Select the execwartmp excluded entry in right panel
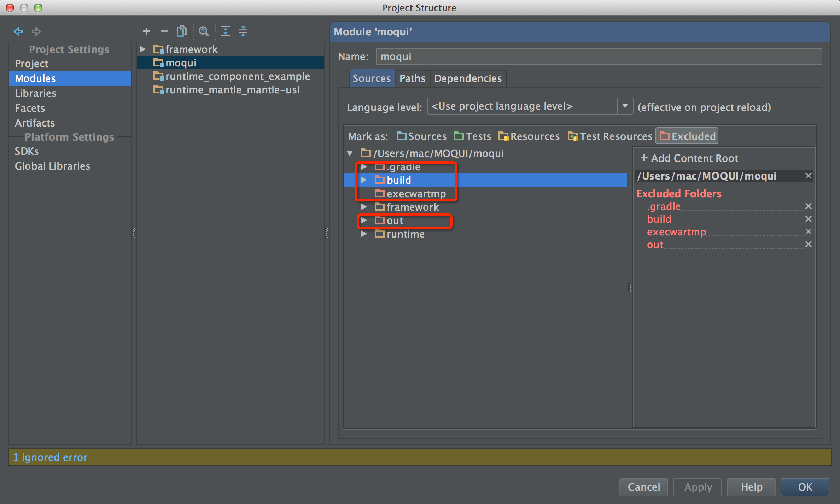Screen dimensions: 840x504 click(x=676, y=232)
